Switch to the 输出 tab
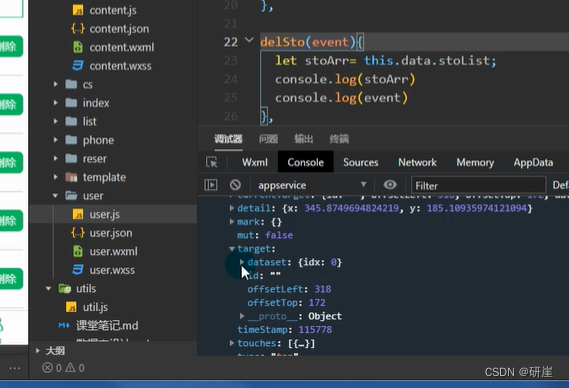569x388 pixels. click(x=303, y=139)
